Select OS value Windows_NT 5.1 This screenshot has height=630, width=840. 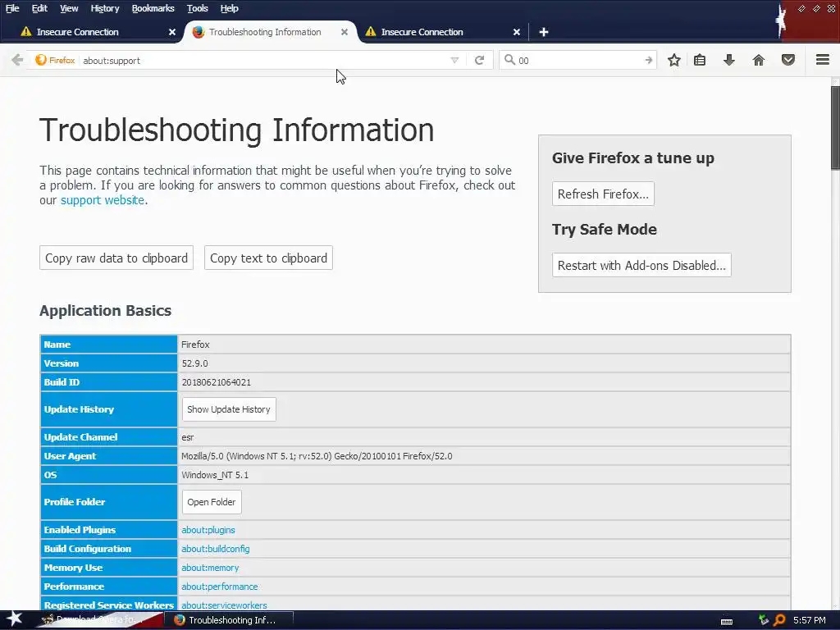click(215, 475)
